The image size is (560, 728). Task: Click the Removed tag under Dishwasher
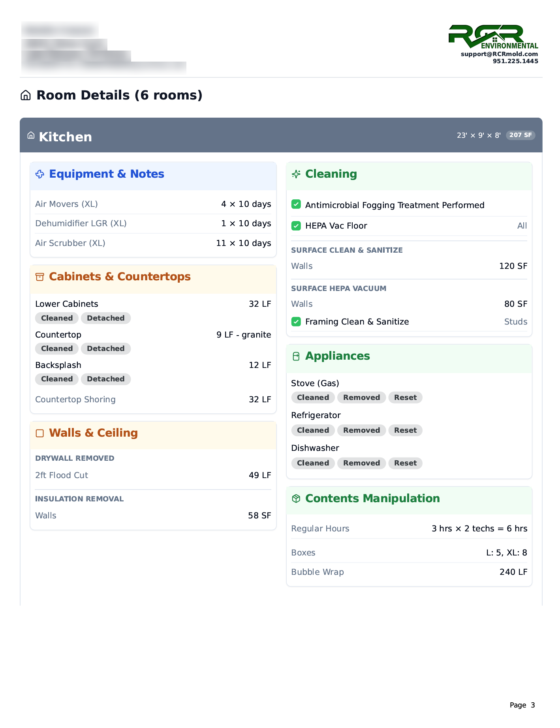[x=362, y=463]
